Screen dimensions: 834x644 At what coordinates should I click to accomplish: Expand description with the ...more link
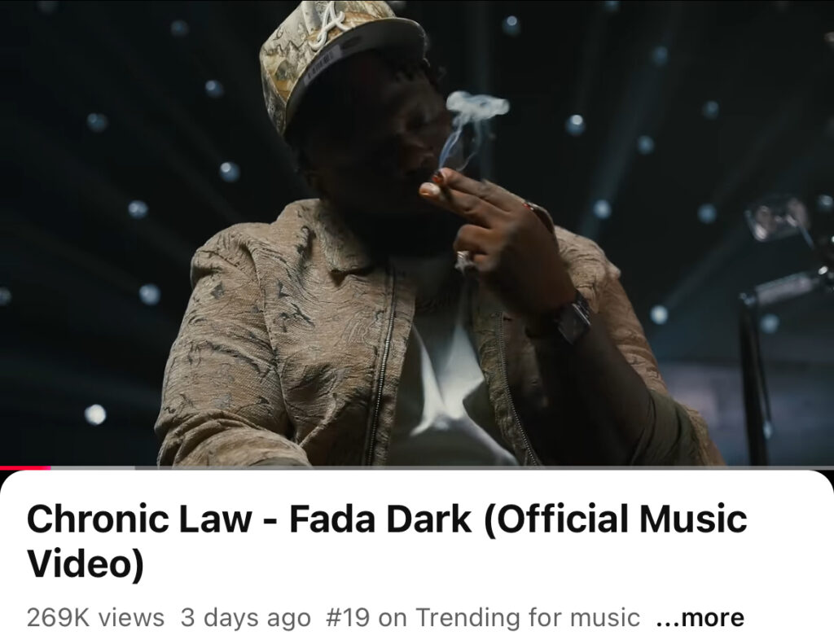click(x=700, y=618)
